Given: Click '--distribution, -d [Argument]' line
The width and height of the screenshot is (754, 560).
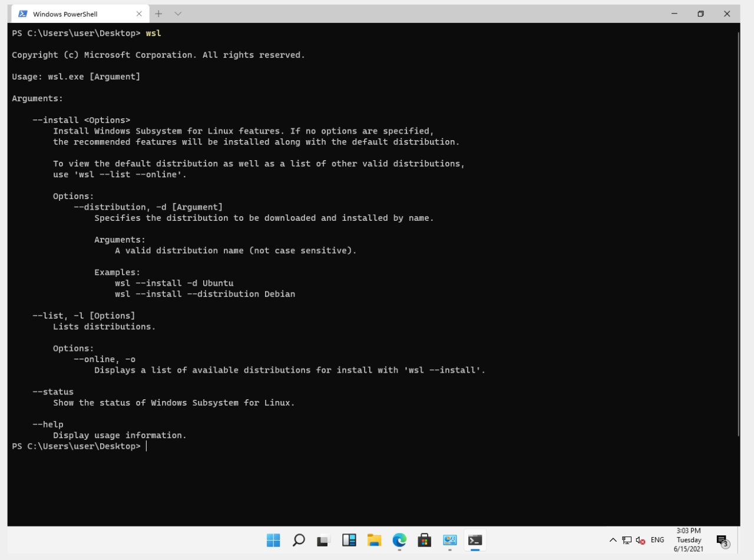Looking at the screenshot, I should point(148,207).
